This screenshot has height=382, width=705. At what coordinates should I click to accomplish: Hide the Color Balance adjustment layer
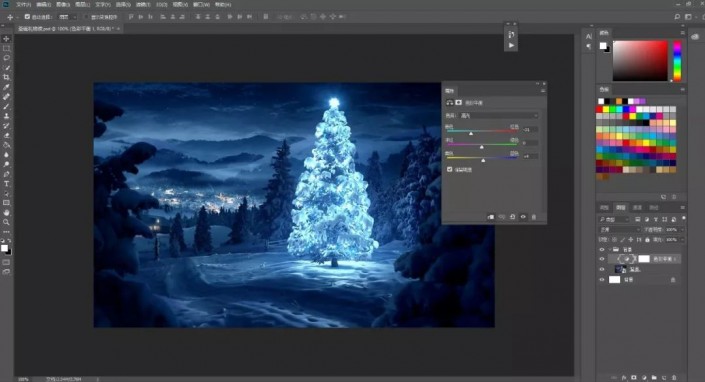(602, 259)
